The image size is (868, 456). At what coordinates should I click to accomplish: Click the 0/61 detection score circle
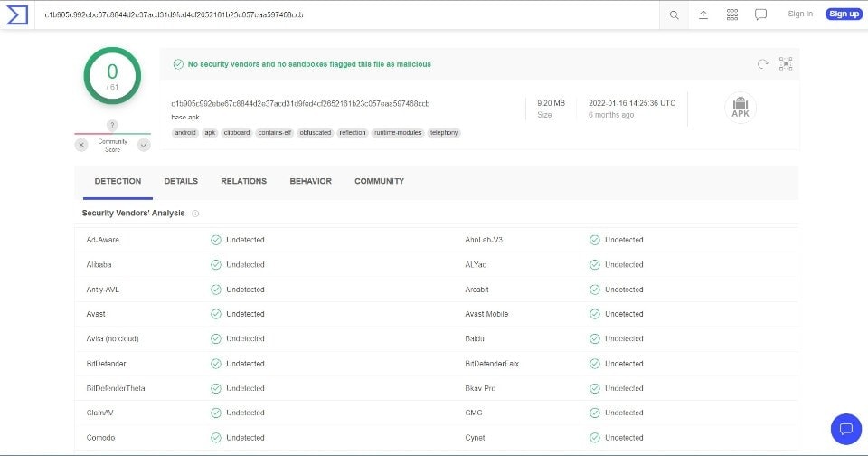point(112,76)
